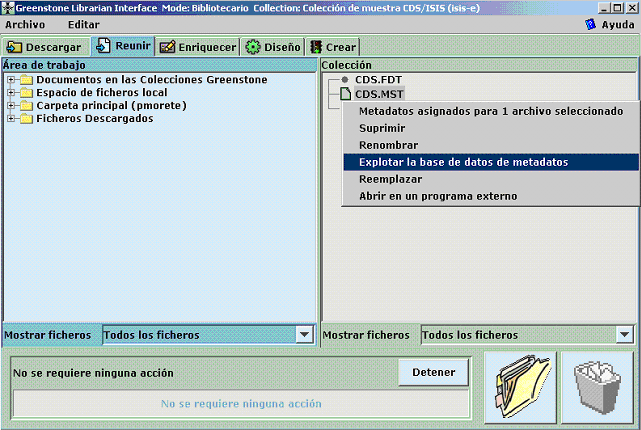Open workspace Mostrar ficheros filter dropdown

(304, 335)
